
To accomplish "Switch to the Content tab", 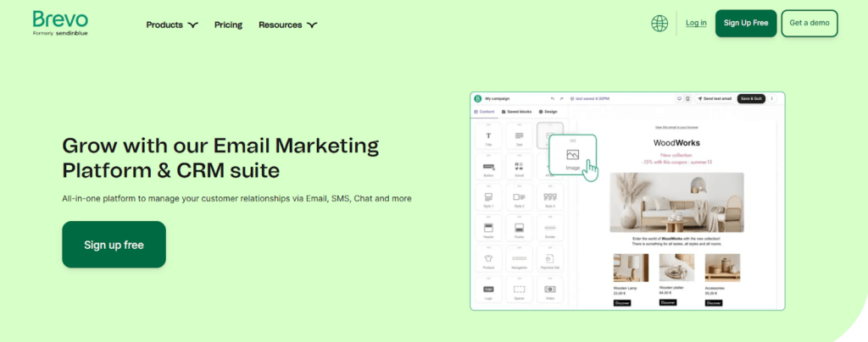I will tap(484, 112).
